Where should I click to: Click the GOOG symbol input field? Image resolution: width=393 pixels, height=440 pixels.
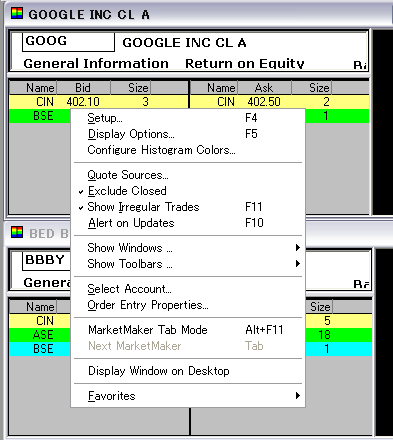68,42
